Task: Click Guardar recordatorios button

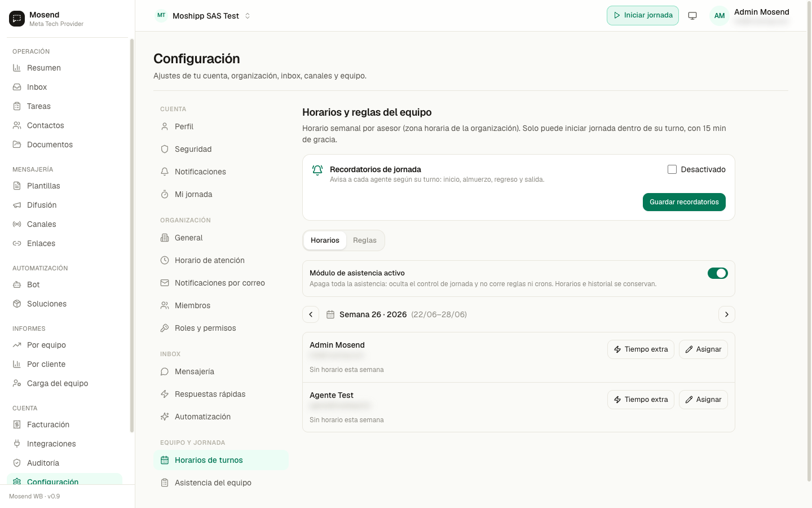Action: [x=684, y=202]
